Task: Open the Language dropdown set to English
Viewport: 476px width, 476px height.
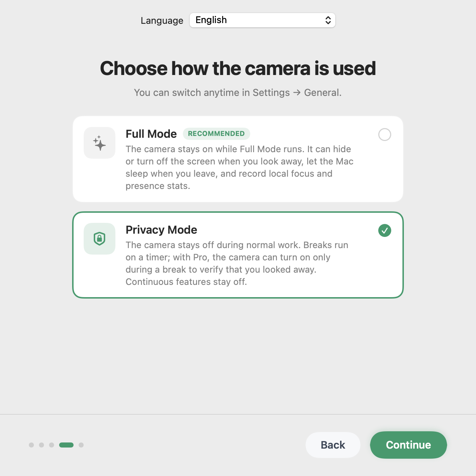Action: point(263,20)
